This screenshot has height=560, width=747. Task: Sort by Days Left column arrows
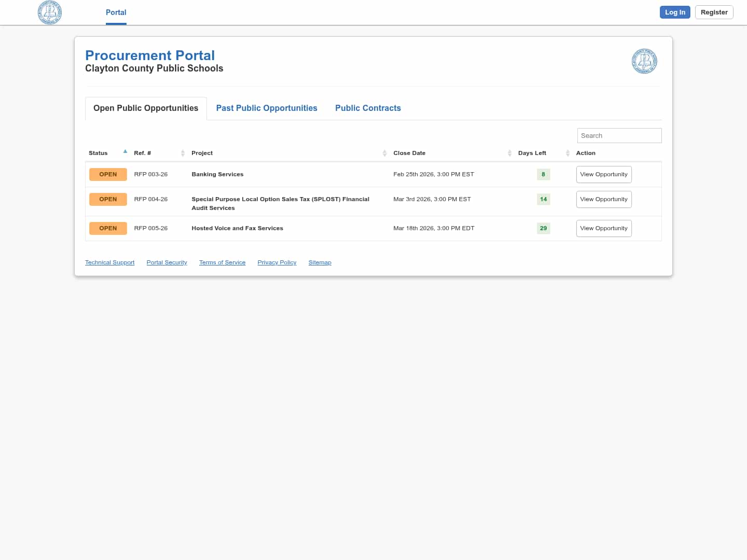[x=568, y=153]
